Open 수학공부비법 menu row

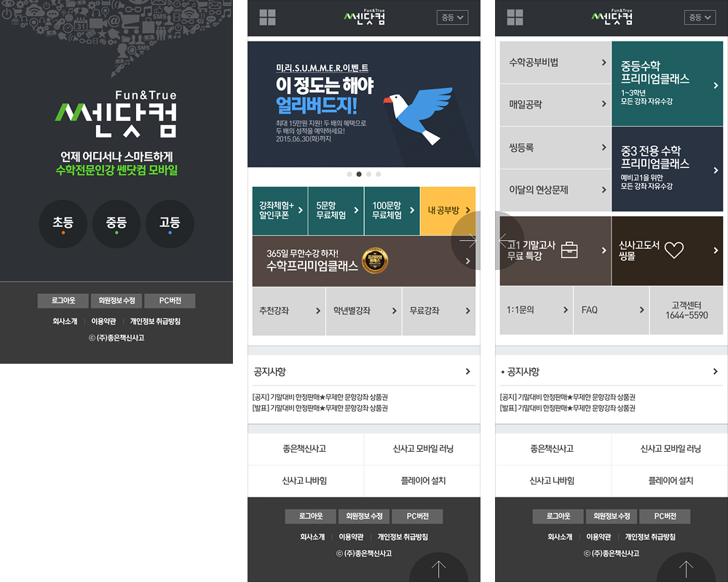click(x=555, y=62)
